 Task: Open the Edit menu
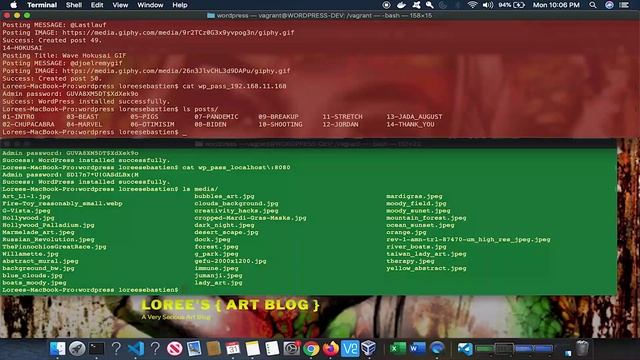tap(97, 5)
